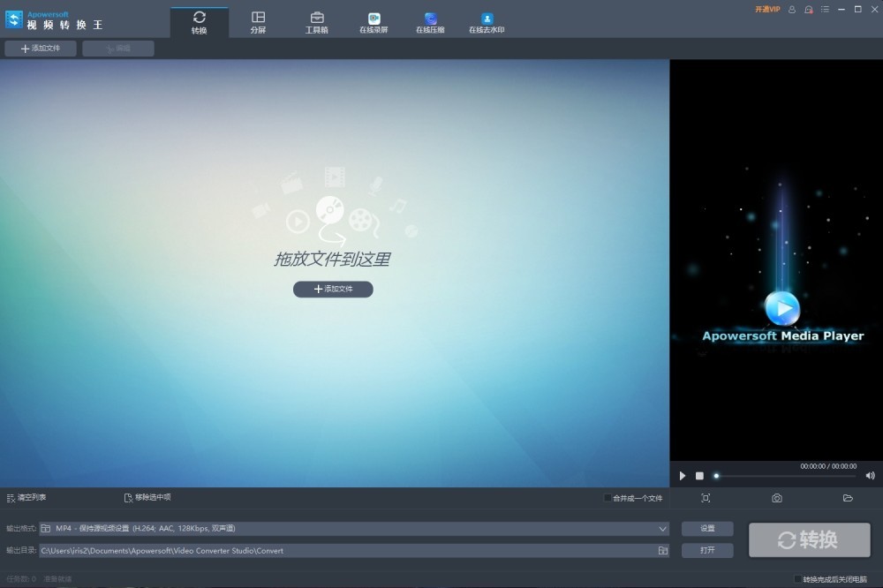Image resolution: width=883 pixels, height=588 pixels.
Task: Click the user account icon
Action: 792,10
